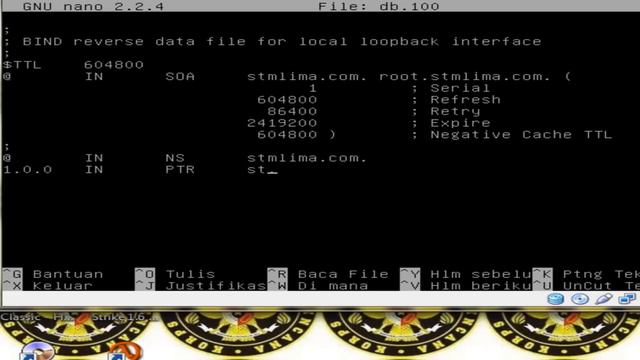Click the SOA record type
The width and height of the screenshot is (640, 360).
180,76
